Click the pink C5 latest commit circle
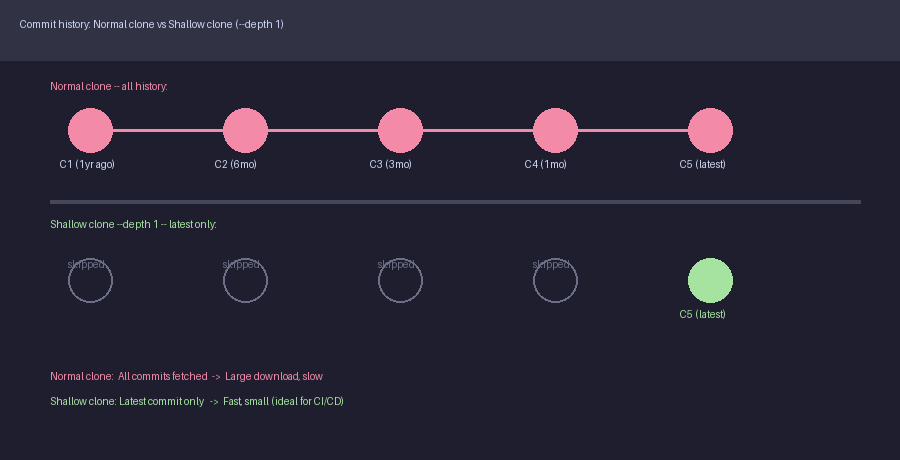Viewport: 900px width, 460px height. point(710,130)
